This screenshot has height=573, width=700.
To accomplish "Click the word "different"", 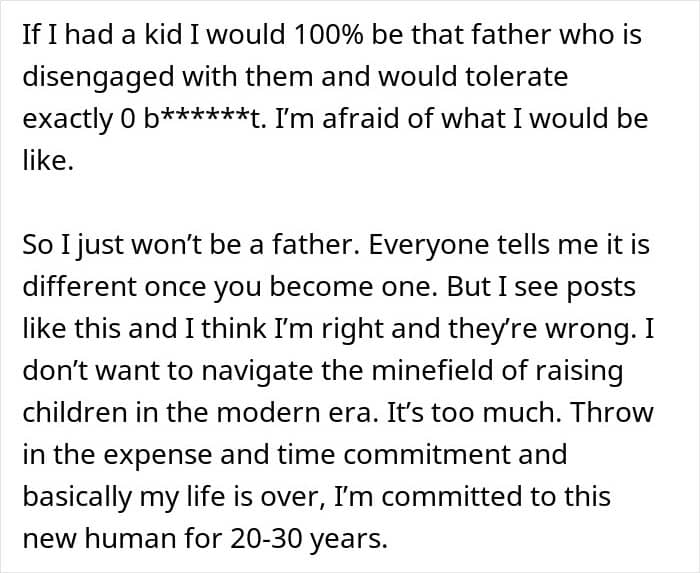I will coord(79,286).
